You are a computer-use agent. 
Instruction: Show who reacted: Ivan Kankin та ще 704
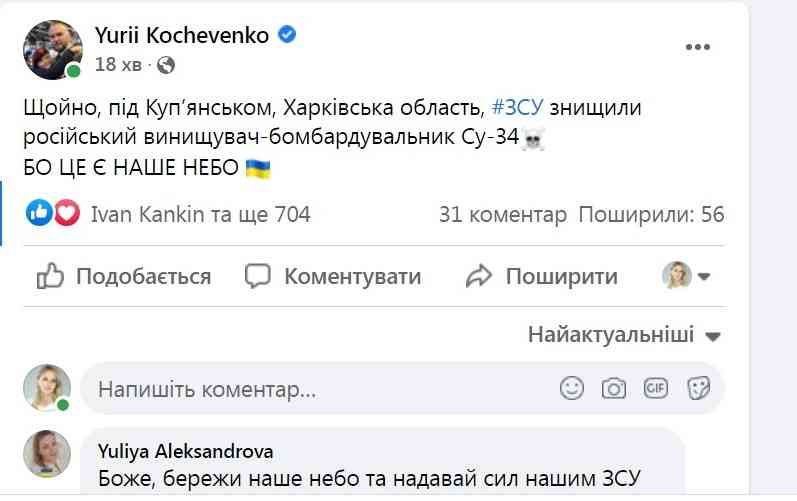pos(200,214)
